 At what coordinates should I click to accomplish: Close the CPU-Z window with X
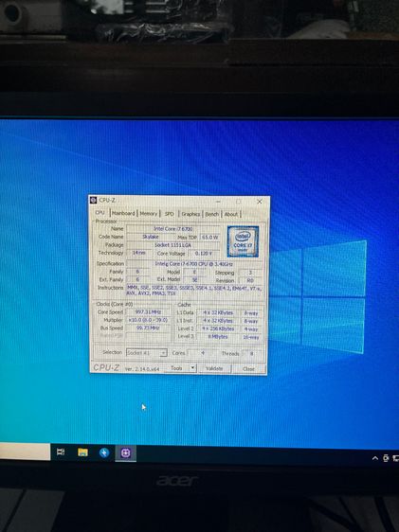point(260,202)
